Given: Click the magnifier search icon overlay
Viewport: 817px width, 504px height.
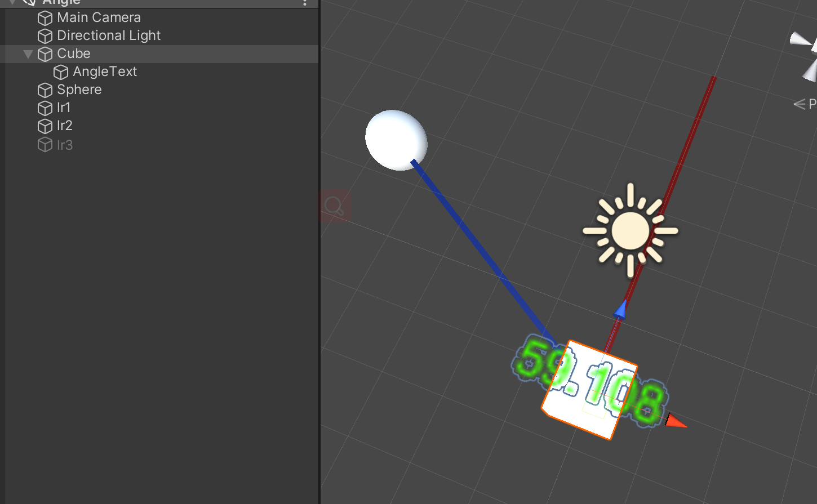Looking at the screenshot, I should [335, 206].
